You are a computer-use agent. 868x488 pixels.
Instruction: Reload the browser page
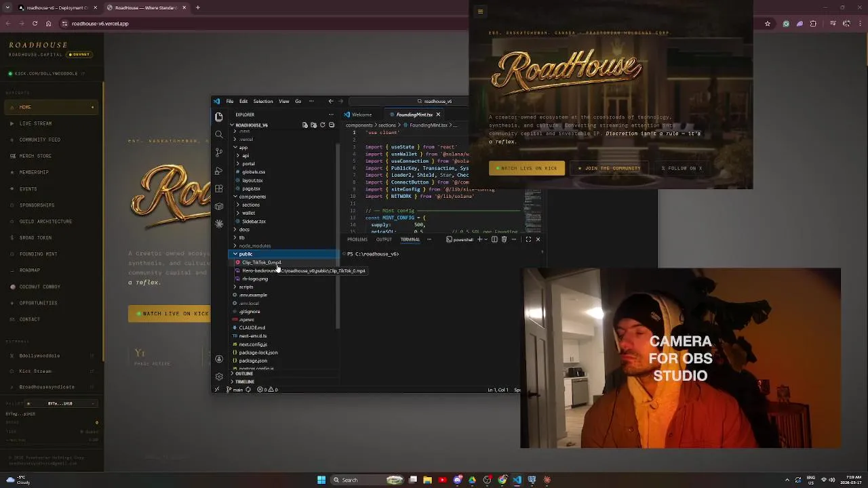35,24
